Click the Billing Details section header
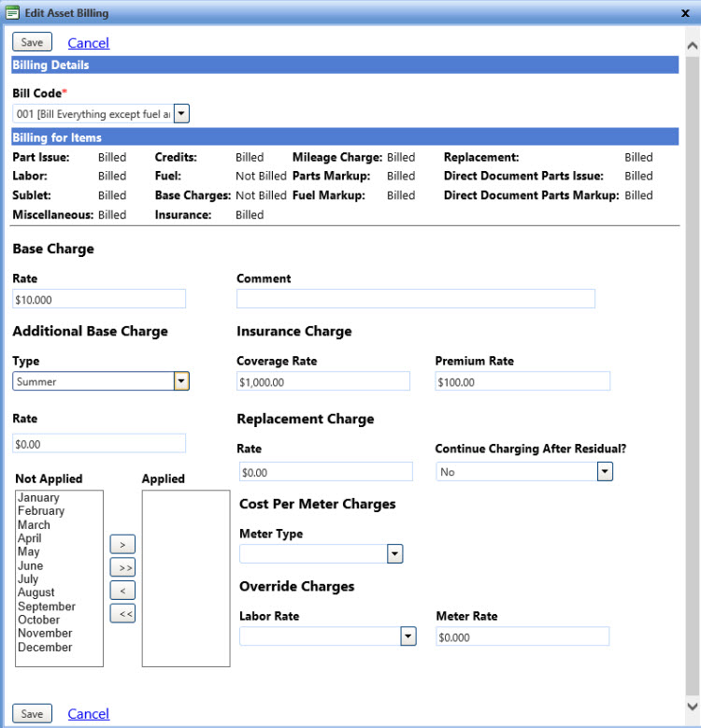 [x=345, y=65]
